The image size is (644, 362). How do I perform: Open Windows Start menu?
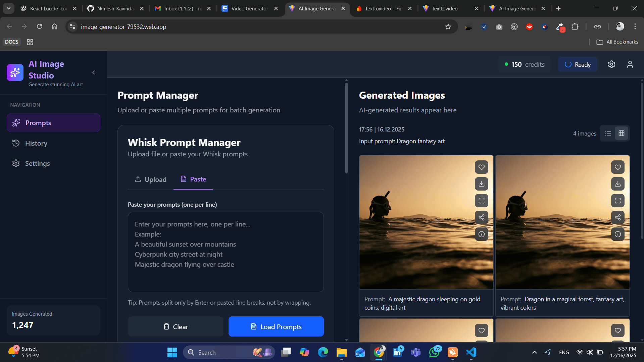172,352
